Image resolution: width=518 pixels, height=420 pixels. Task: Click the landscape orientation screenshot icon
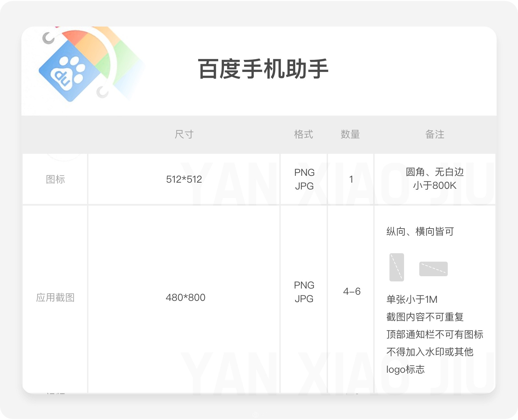coord(433,269)
